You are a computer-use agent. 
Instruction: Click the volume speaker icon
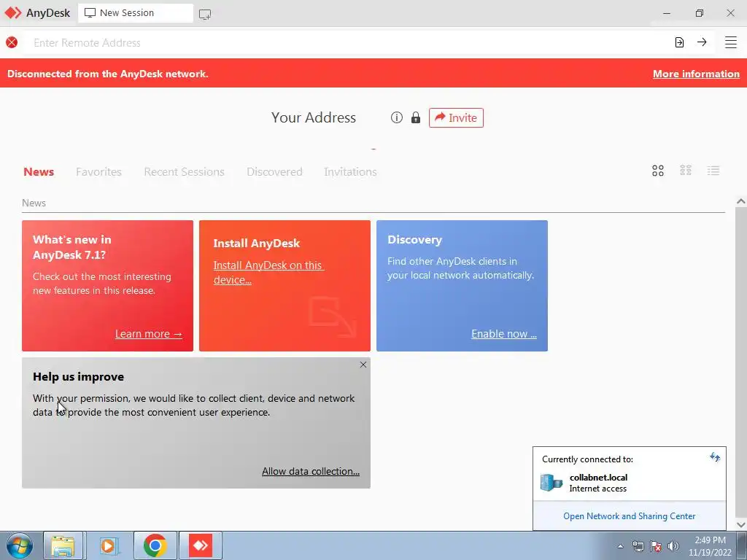point(673,546)
